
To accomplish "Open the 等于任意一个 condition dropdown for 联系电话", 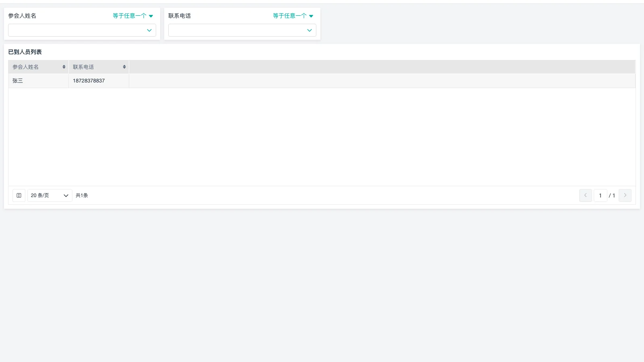I will point(289,16).
